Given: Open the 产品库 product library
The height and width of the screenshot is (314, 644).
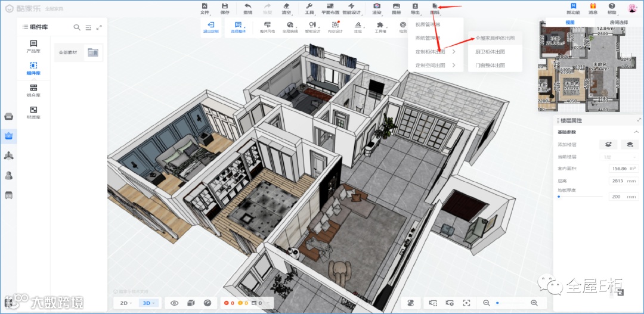Looking at the screenshot, I should [33, 47].
